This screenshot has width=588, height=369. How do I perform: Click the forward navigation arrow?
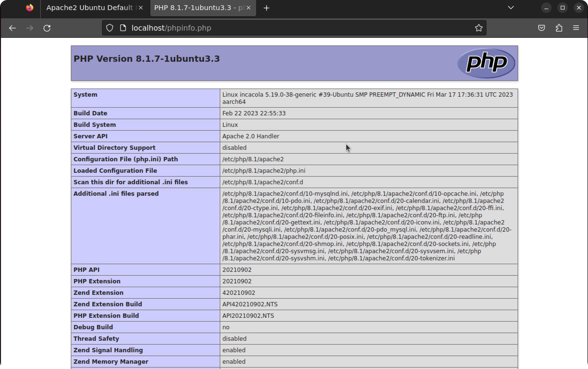(29, 28)
